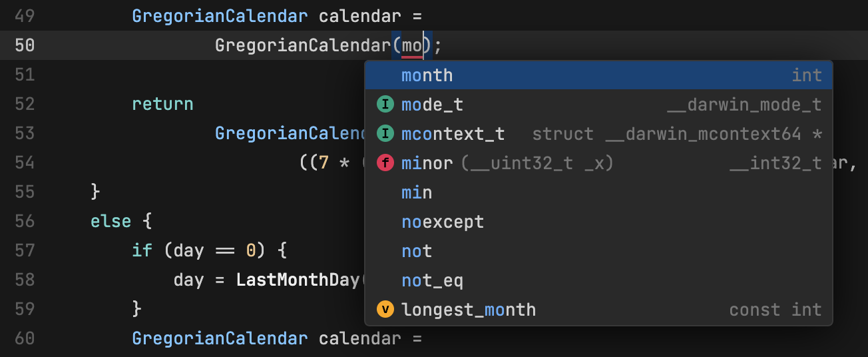Click the green typedef icon beside mode_t
The width and height of the screenshot is (868, 357).
385,105
